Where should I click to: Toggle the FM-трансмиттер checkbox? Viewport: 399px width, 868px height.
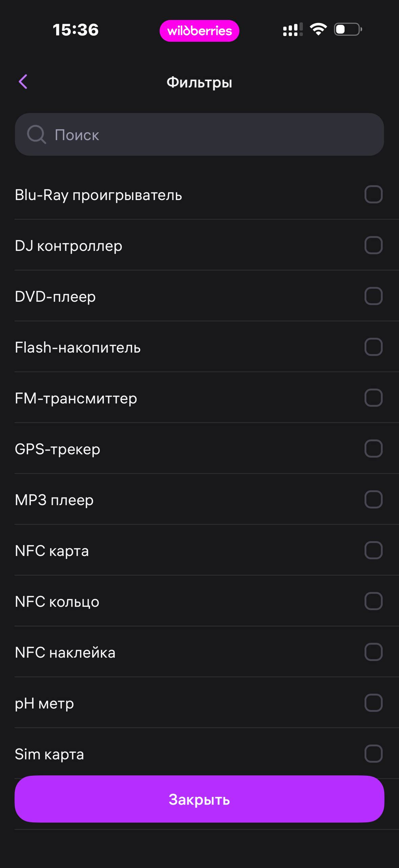tap(374, 398)
